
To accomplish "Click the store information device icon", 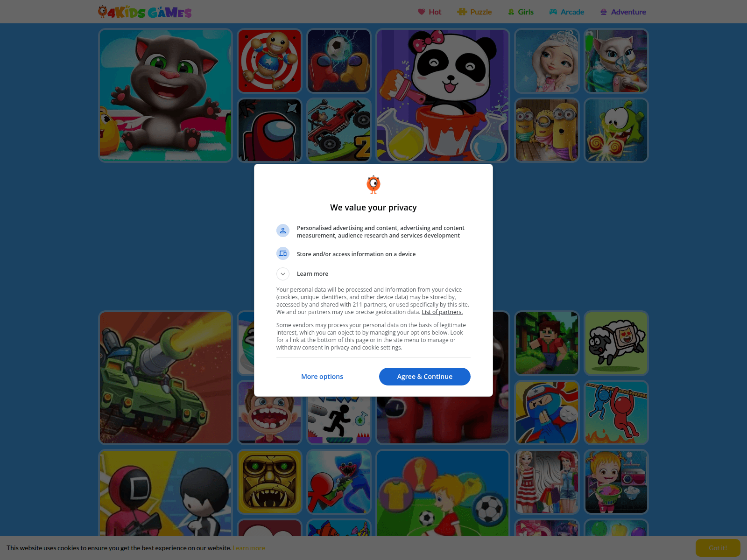I will pos(283,253).
